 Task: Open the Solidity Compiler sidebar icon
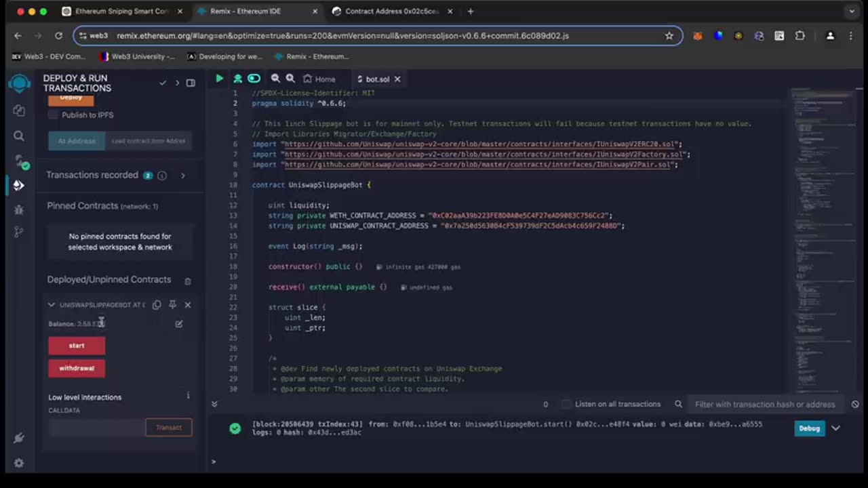click(x=21, y=161)
